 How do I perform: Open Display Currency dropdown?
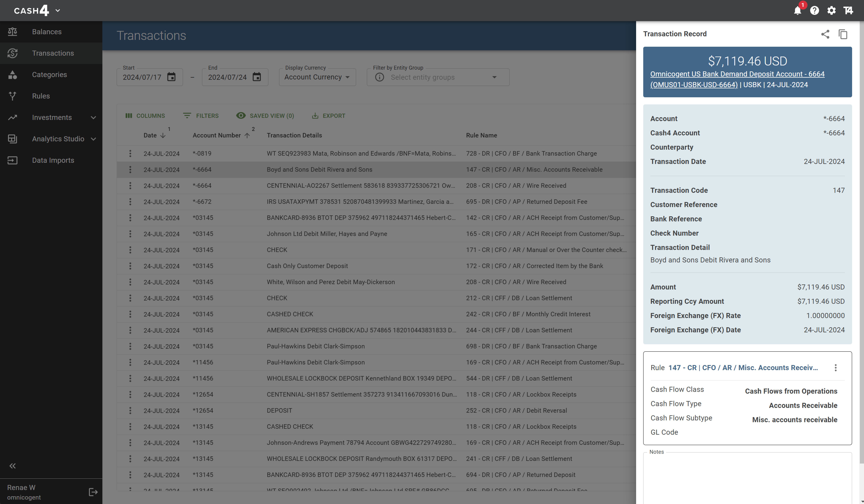tap(317, 77)
